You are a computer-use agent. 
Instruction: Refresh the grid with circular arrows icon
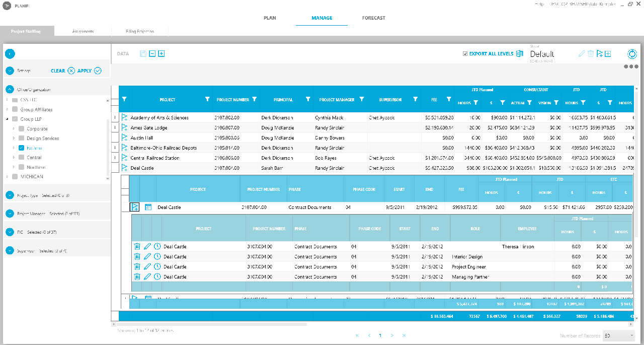click(x=632, y=54)
